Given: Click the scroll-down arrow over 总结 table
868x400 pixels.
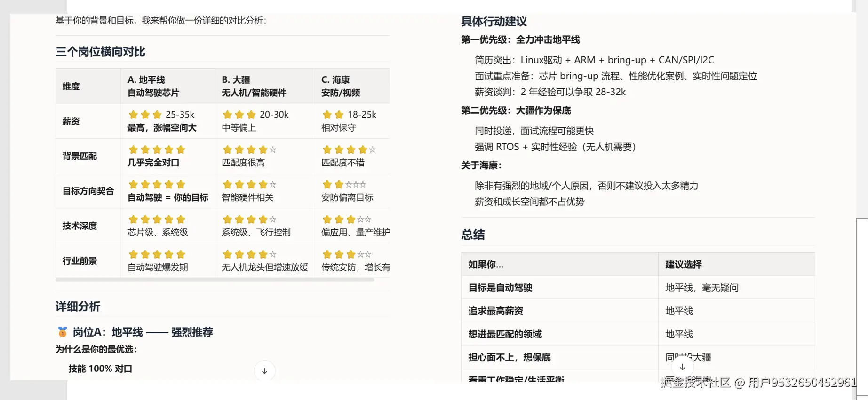Looking at the screenshot, I should point(682,367).
